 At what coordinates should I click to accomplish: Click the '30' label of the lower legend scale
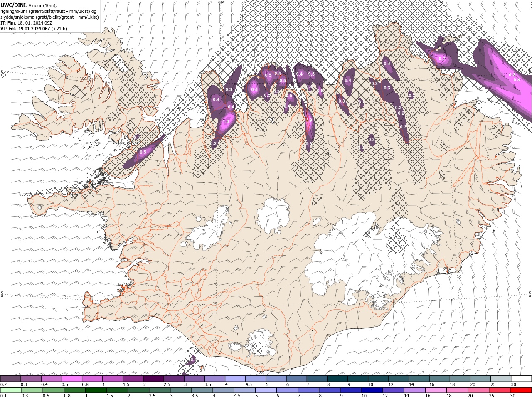coord(514,396)
